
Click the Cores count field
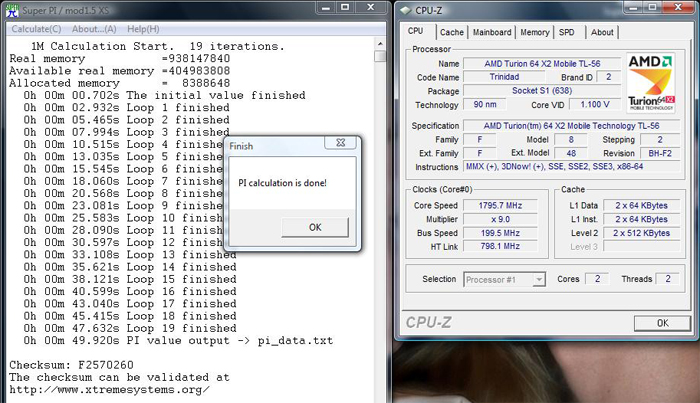tap(597, 279)
